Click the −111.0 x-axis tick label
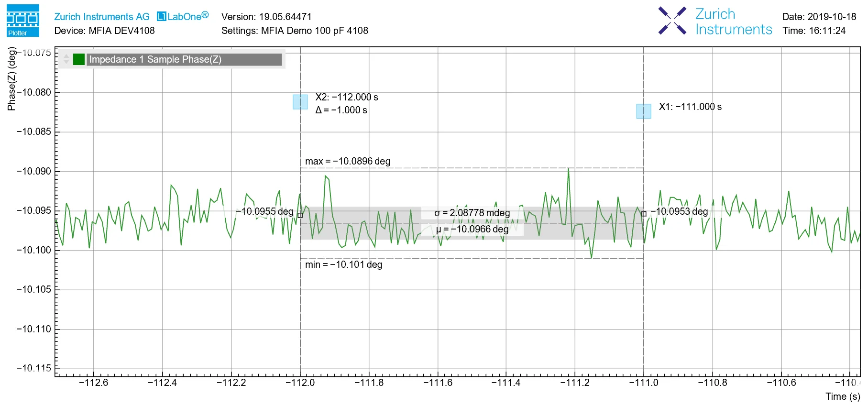 (x=644, y=383)
